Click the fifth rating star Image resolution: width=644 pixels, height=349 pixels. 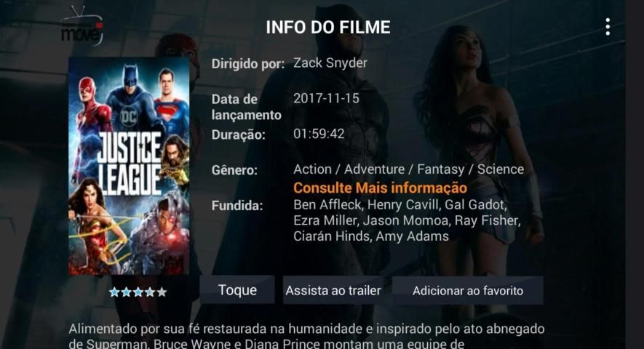[x=162, y=292]
